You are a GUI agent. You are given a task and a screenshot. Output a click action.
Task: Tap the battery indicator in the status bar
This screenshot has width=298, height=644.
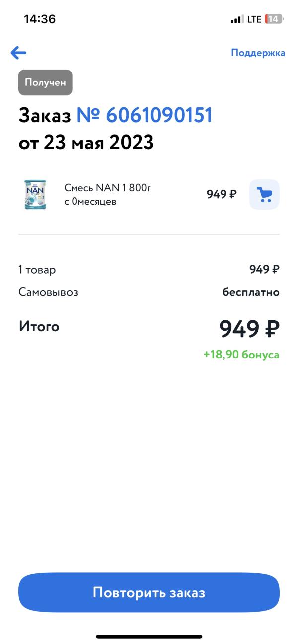click(274, 19)
